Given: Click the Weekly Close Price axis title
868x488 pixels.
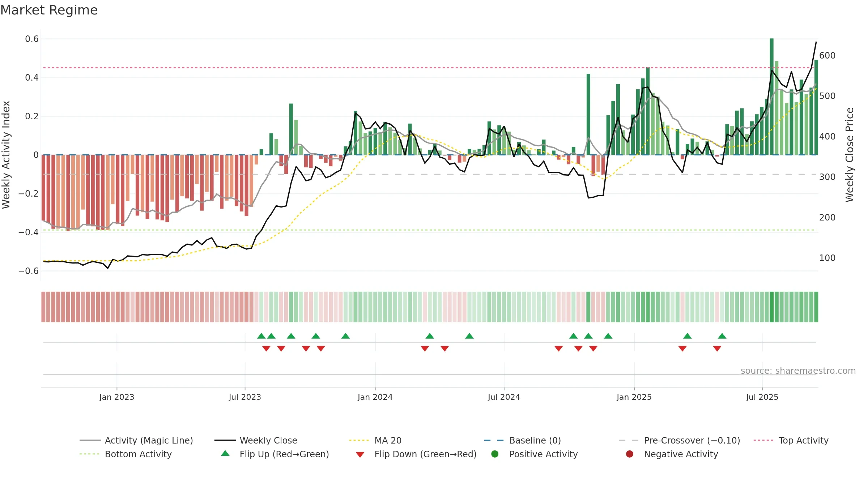Looking at the screenshot, I should pyautogui.click(x=850, y=155).
